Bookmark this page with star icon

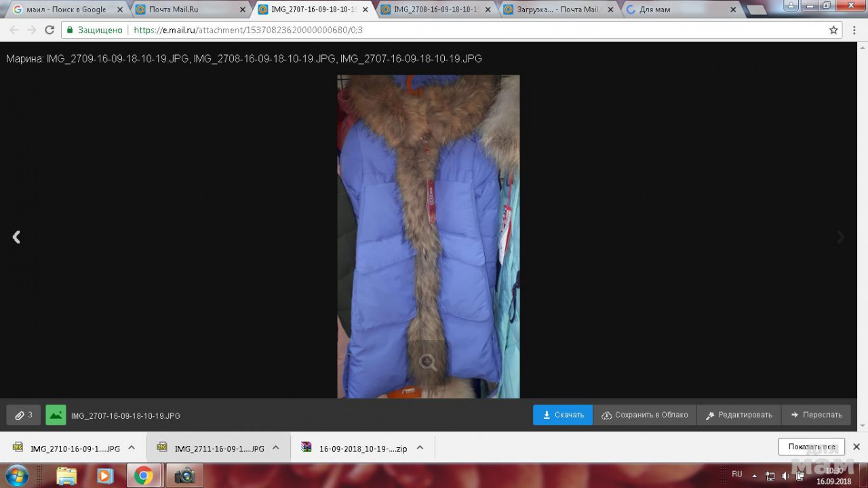click(833, 30)
